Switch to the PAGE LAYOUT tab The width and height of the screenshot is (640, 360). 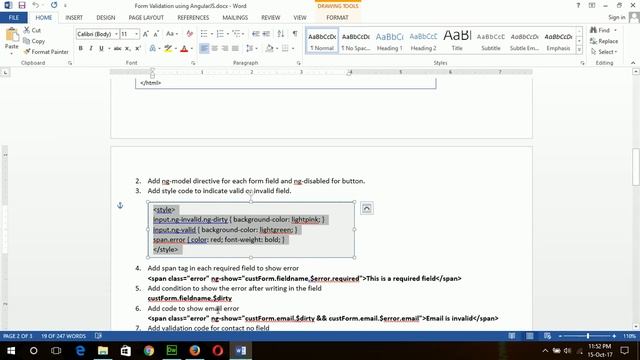146,18
